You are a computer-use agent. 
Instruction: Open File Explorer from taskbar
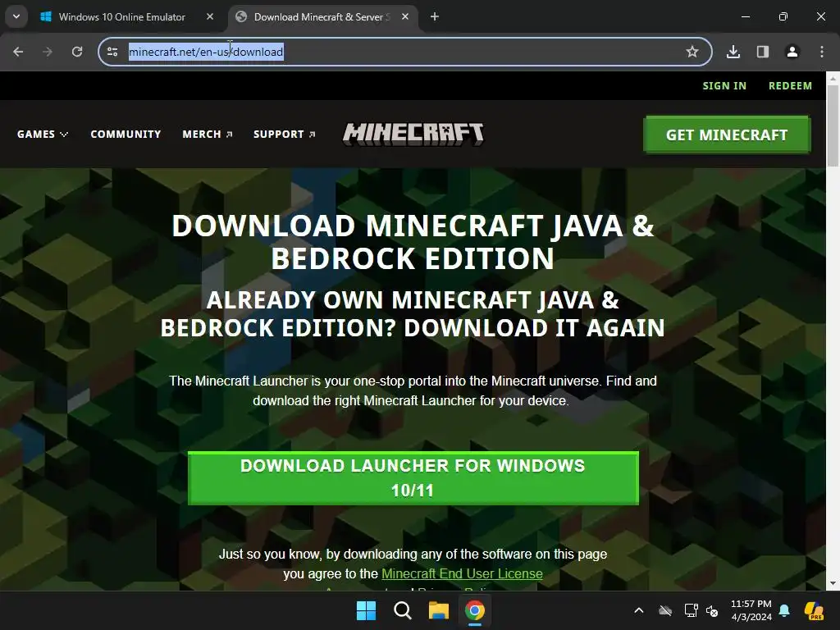[438, 610]
